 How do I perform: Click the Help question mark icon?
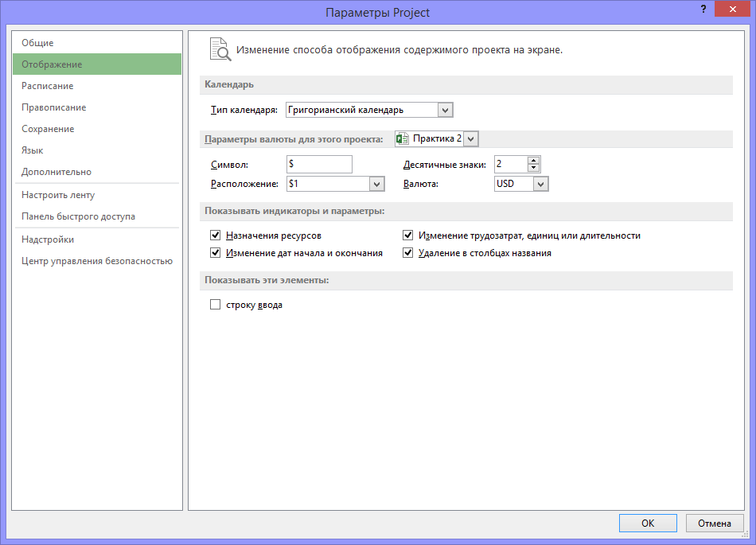coord(703,10)
